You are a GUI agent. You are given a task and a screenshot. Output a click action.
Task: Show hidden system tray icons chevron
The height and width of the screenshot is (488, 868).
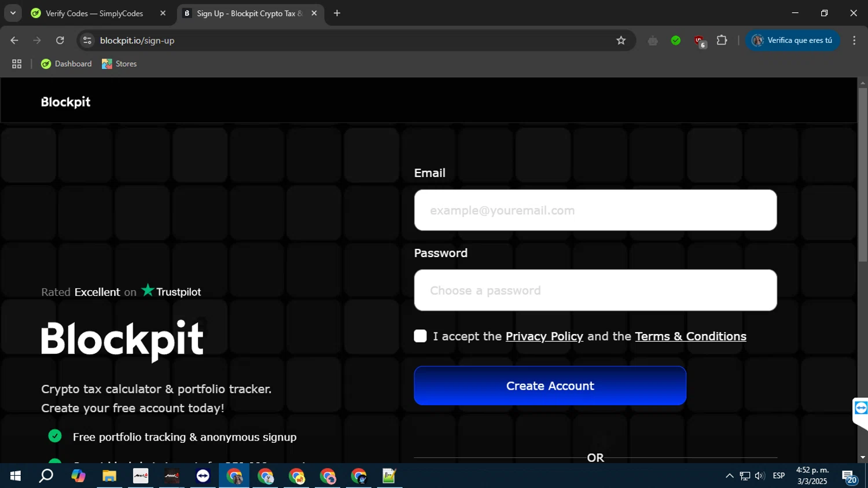point(729,476)
